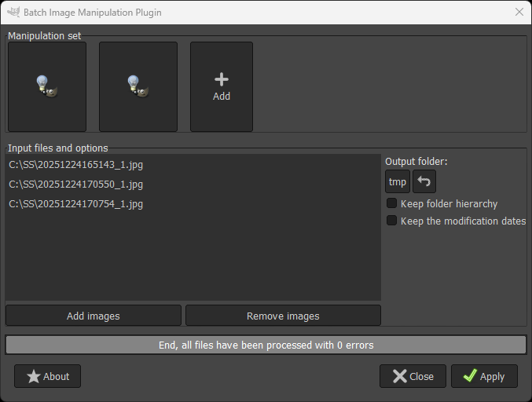Choose the output folder via the tmp button
The width and height of the screenshot is (532, 402).
pos(398,181)
